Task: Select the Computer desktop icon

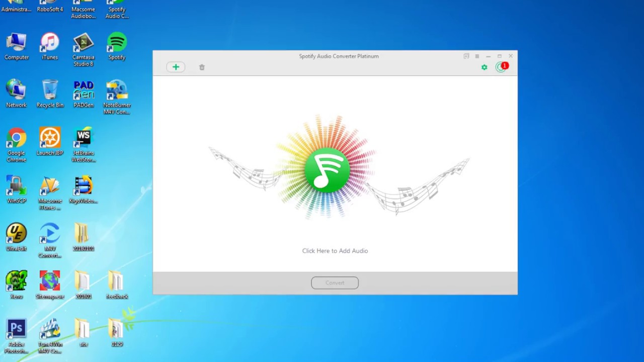Action: point(17,46)
